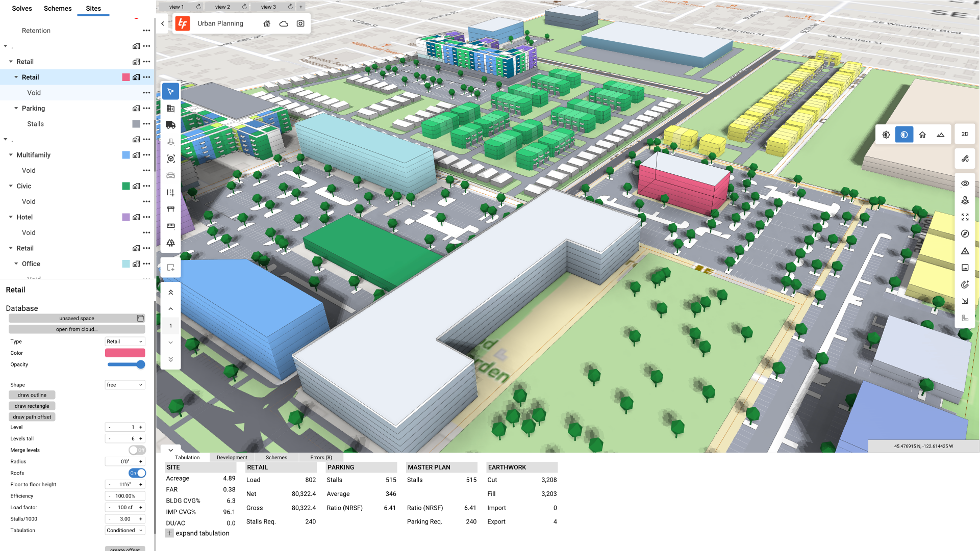Collapse the Multifamily tree item
The width and height of the screenshot is (980, 551).
pyautogui.click(x=11, y=155)
